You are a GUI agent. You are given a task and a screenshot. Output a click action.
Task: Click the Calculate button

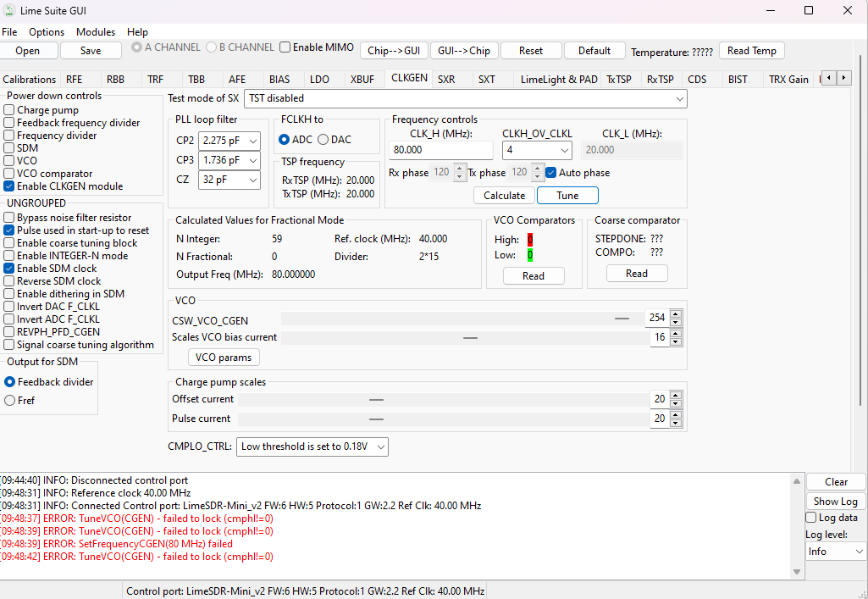tap(505, 196)
